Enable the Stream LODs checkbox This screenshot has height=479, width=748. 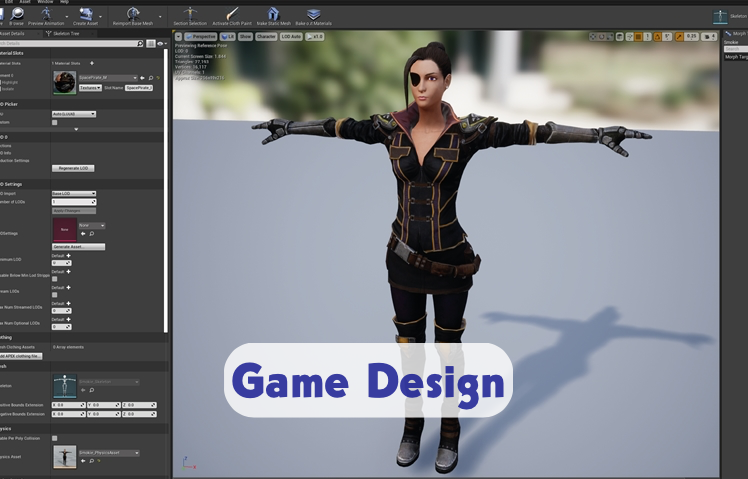point(54,295)
